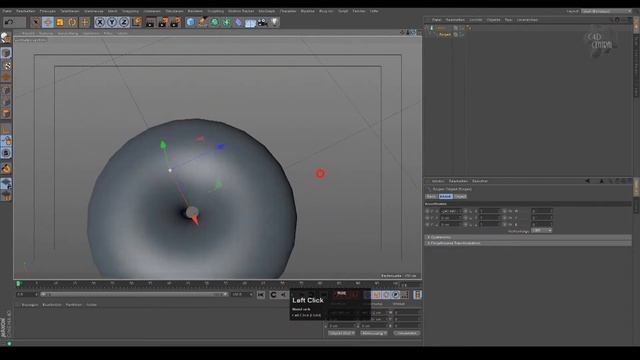Select the Live Selection tool
The width and height of the screenshot is (640, 360).
(x=35, y=22)
